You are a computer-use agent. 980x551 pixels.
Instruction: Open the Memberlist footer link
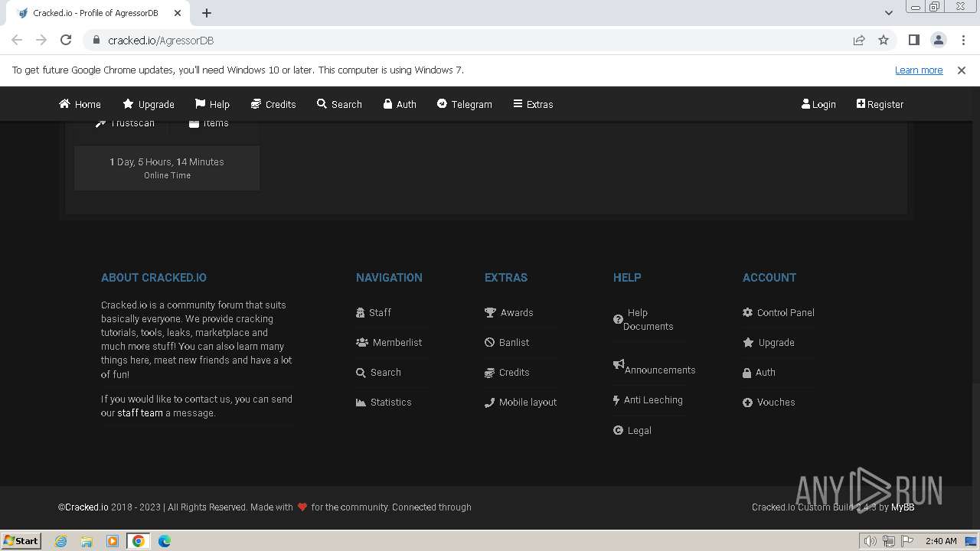(x=389, y=342)
